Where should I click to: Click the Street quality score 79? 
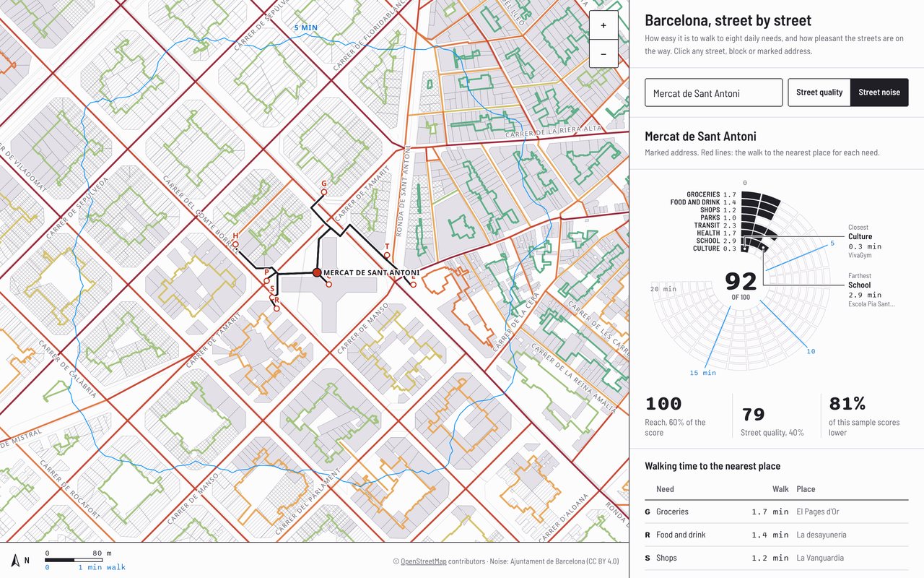pyautogui.click(x=753, y=414)
